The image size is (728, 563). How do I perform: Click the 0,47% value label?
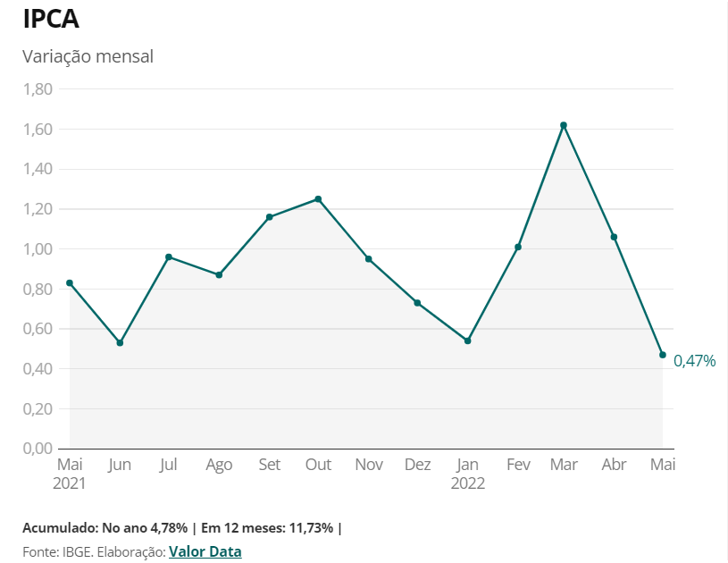[x=695, y=360]
